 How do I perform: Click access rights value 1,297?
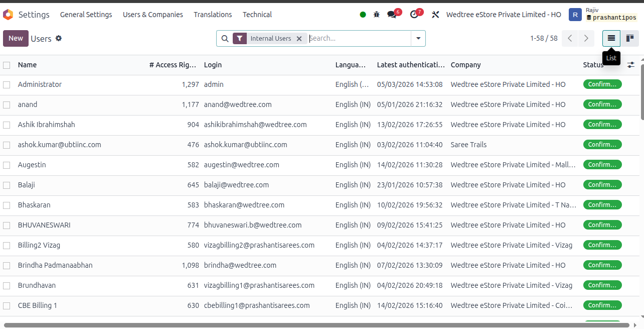tap(191, 84)
